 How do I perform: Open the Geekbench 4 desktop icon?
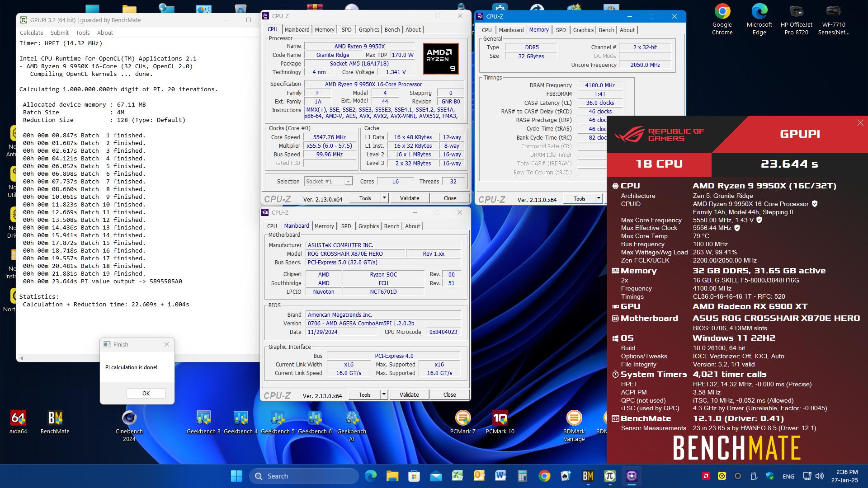pos(241,422)
